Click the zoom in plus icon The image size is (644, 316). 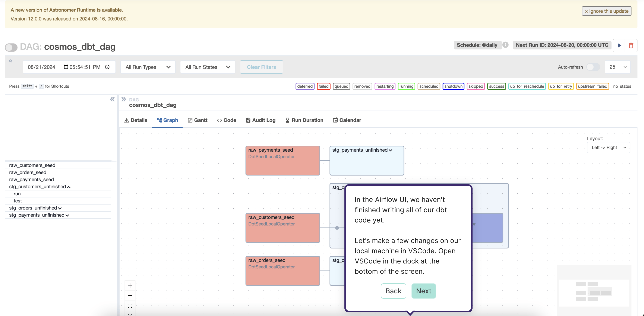130,285
